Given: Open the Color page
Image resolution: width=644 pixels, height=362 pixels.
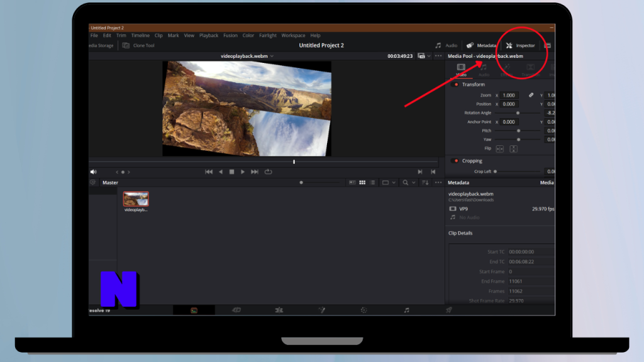Looking at the screenshot, I should pos(364,310).
